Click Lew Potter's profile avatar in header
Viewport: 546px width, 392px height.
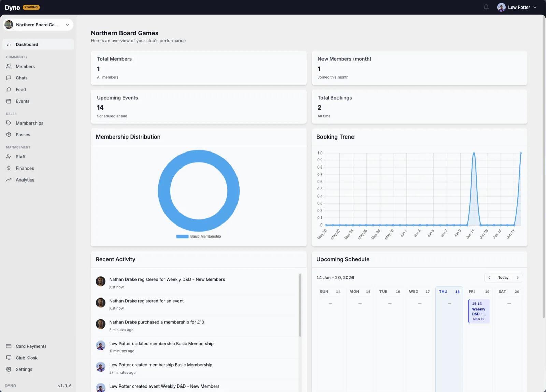[x=501, y=7]
